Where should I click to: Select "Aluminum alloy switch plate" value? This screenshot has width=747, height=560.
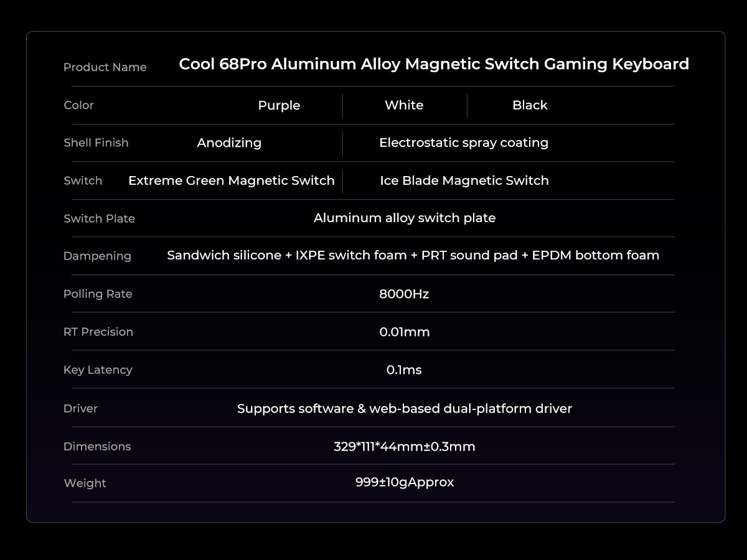tap(405, 218)
